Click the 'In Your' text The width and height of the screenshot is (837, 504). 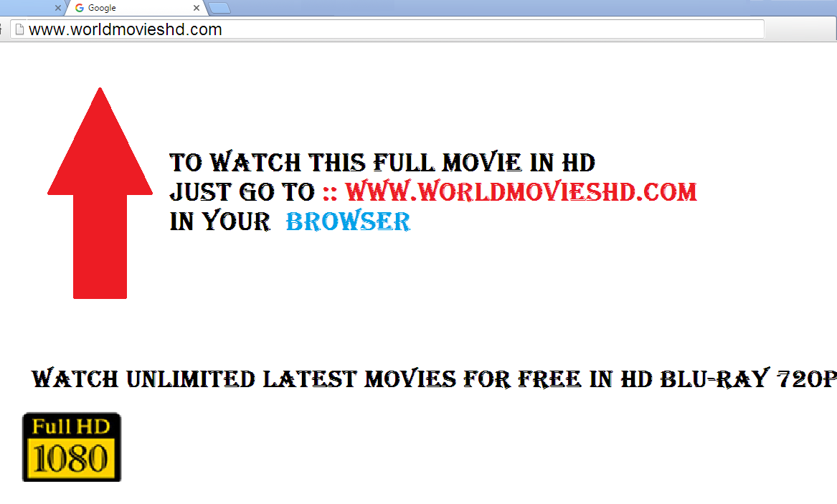point(220,222)
